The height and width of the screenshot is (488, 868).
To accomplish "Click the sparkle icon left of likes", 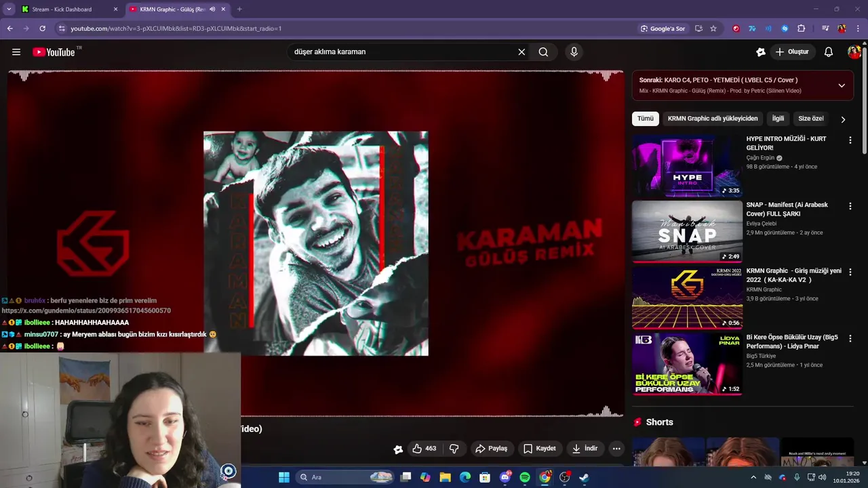I will point(398,449).
